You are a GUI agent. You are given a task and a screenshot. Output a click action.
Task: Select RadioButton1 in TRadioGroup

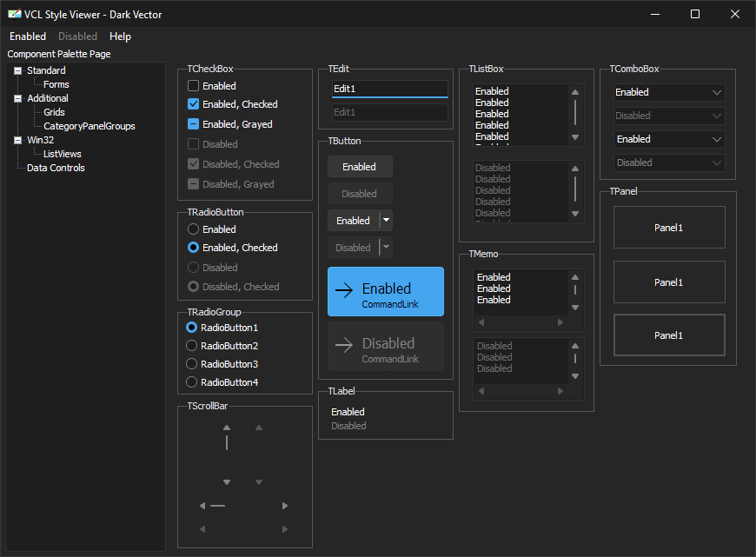tap(191, 328)
